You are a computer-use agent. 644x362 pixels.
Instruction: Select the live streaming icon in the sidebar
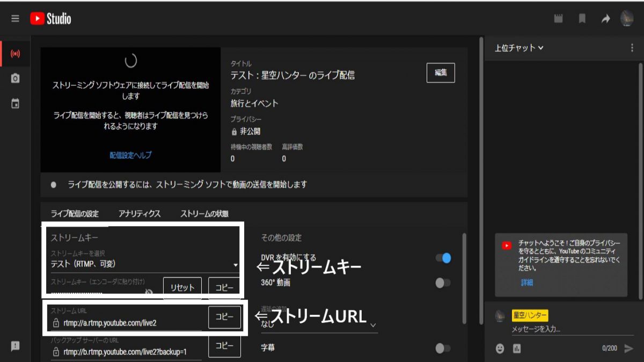coord(15,54)
